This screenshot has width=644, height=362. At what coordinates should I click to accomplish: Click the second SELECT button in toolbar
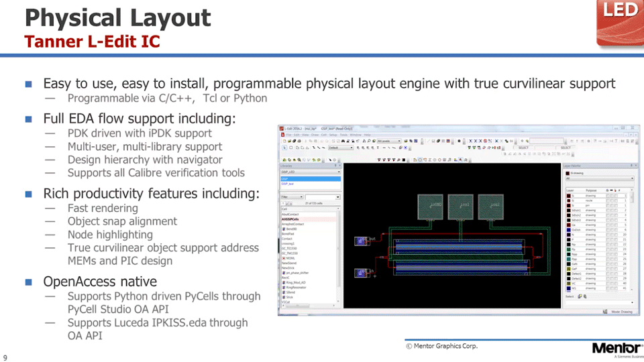click(x=566, y=147)
